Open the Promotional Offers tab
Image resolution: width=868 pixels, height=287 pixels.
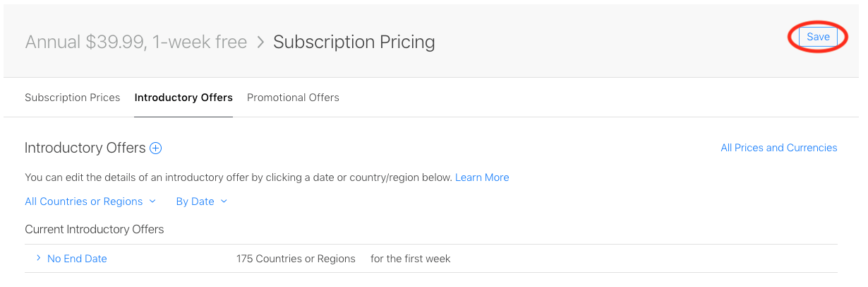(293, 98)
